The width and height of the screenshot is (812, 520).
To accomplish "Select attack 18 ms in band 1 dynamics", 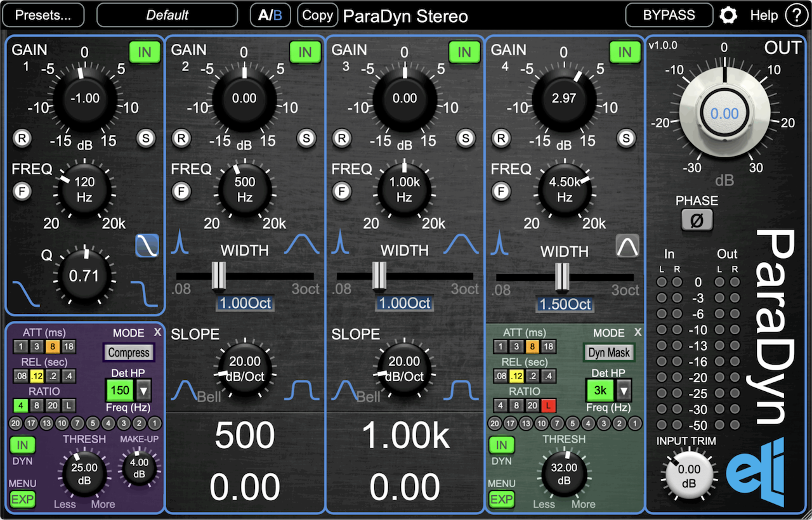I will pyautogui.click(x=69, y=346).
